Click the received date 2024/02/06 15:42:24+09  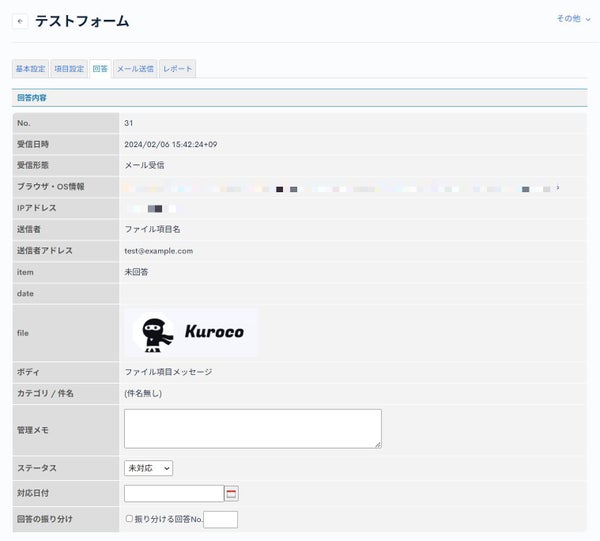(x=171, y=144)
